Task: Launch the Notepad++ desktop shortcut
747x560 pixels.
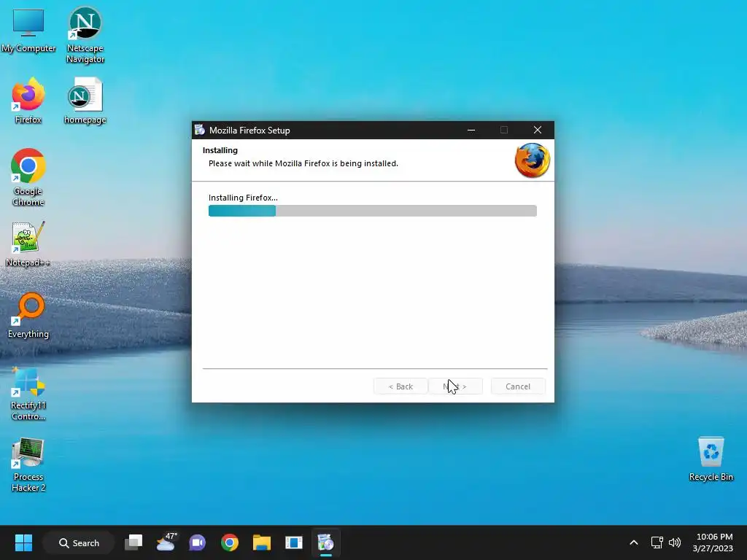Action: [28, 244]
